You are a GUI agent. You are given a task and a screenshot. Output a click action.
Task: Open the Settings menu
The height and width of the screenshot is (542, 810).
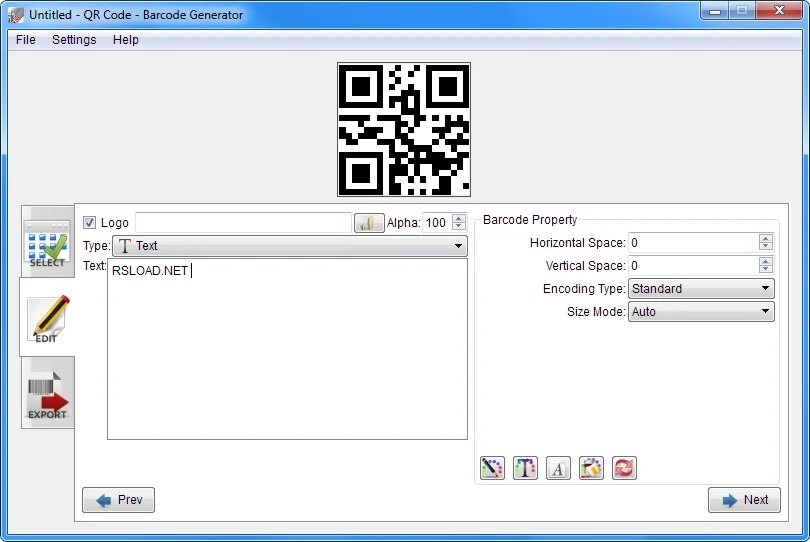tap(74, 40)
